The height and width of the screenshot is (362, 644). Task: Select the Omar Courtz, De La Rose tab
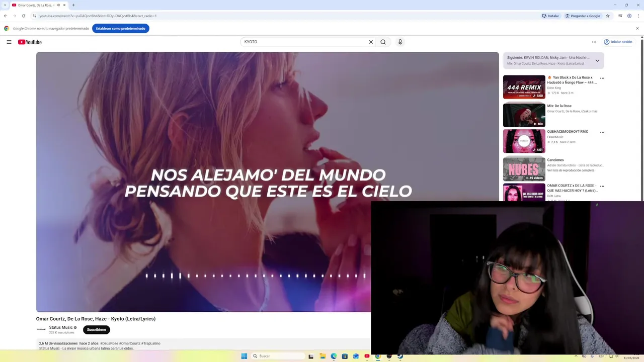(x=39, y=5)
